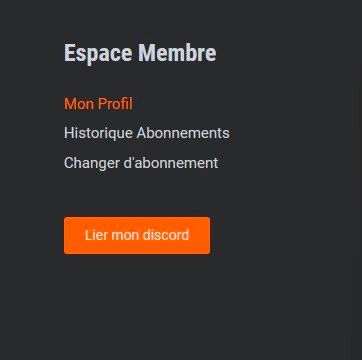This screenshot has width=362, height=360.
Task: Open the change subscription option
Action: pos(141,163)
